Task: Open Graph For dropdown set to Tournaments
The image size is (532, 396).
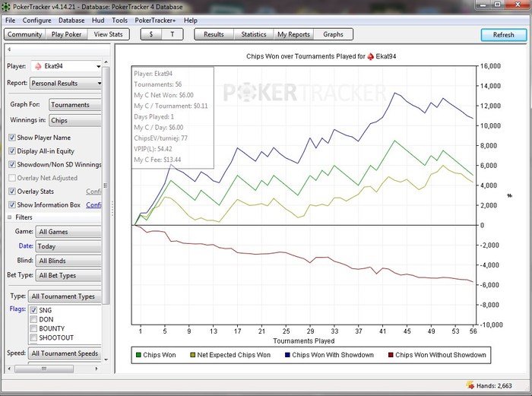Action: [x=75, y=105]
